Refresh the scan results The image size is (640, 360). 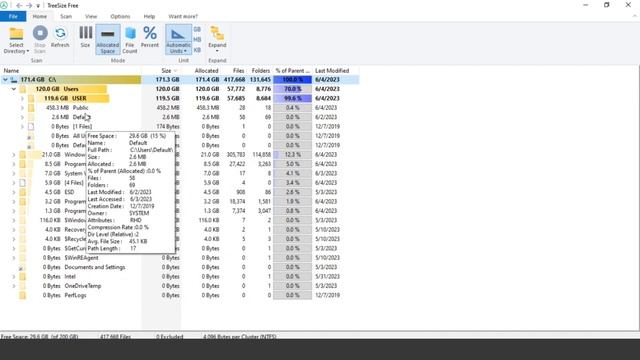coord(60,37)
